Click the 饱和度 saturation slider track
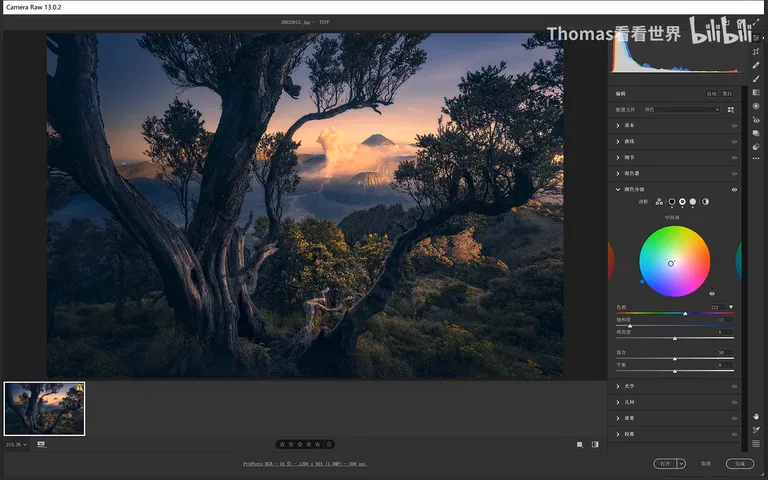This screenshot has height=480, width=768. (x=675, y=325)
